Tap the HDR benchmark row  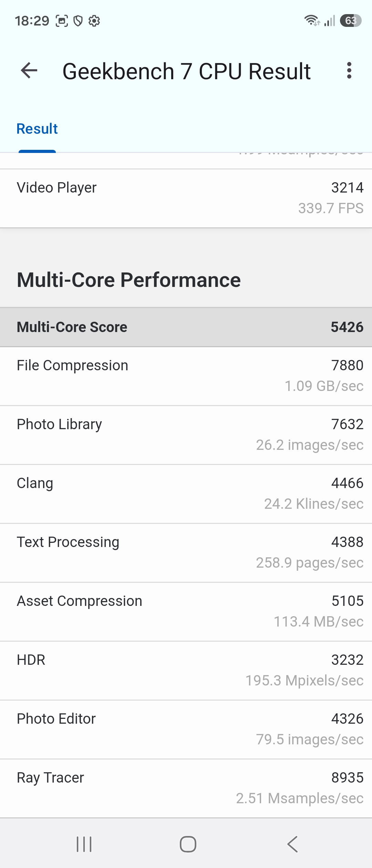tap(186, 671)
